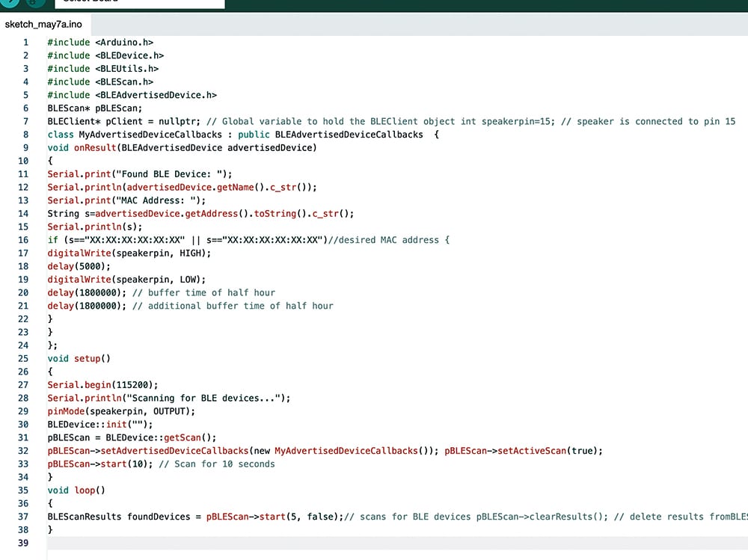Place cursor on #include <BLEDevice.h> line

105,55
